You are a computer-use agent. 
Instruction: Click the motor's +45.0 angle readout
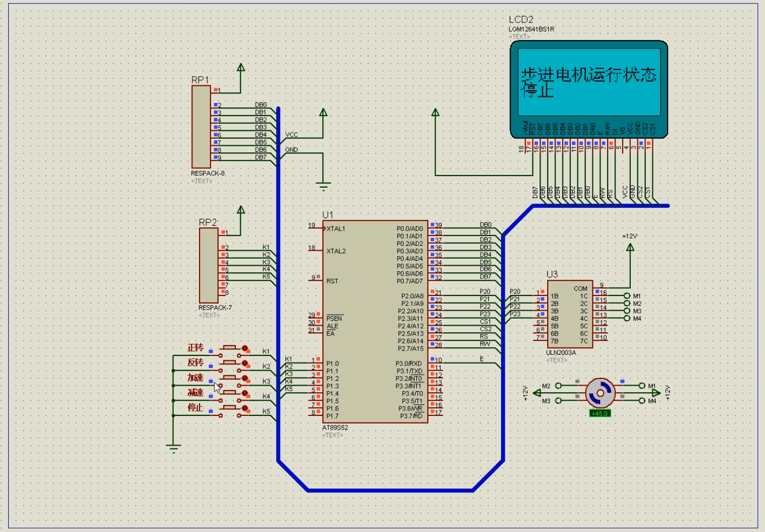tap(599, 413)
